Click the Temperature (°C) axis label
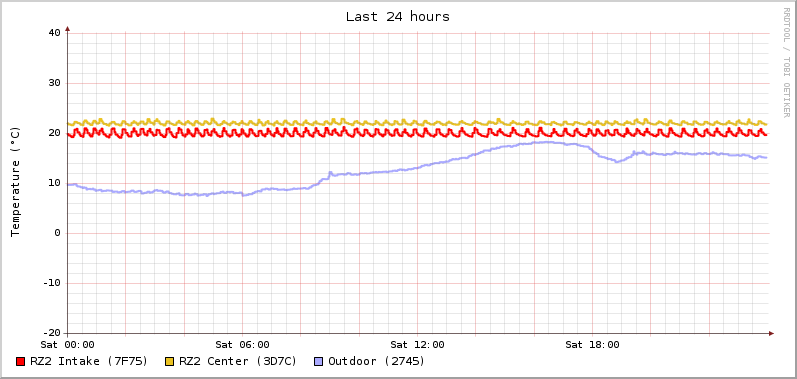The width and height of the screenshot is (797, 379). 15,182
